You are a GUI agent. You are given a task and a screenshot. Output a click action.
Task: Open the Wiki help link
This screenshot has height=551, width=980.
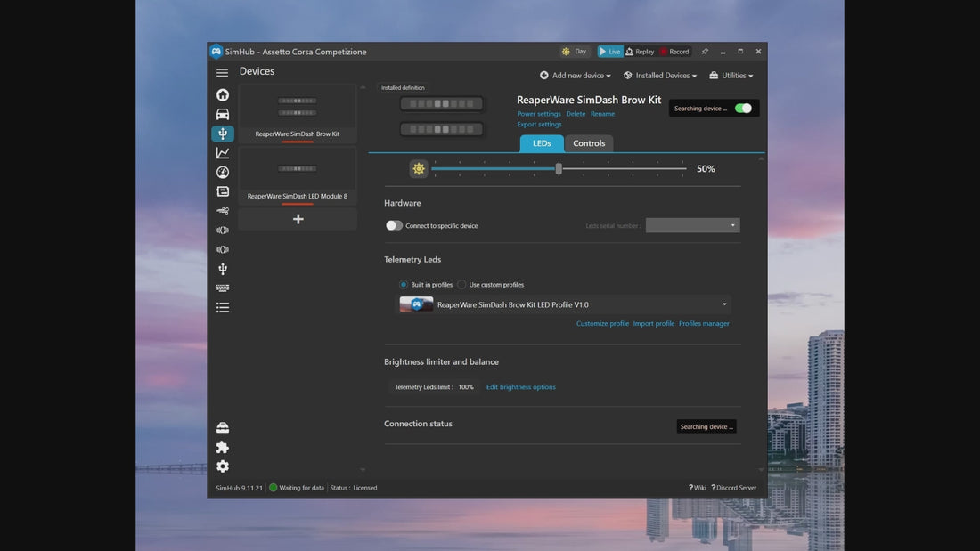[x=698, y=488]
